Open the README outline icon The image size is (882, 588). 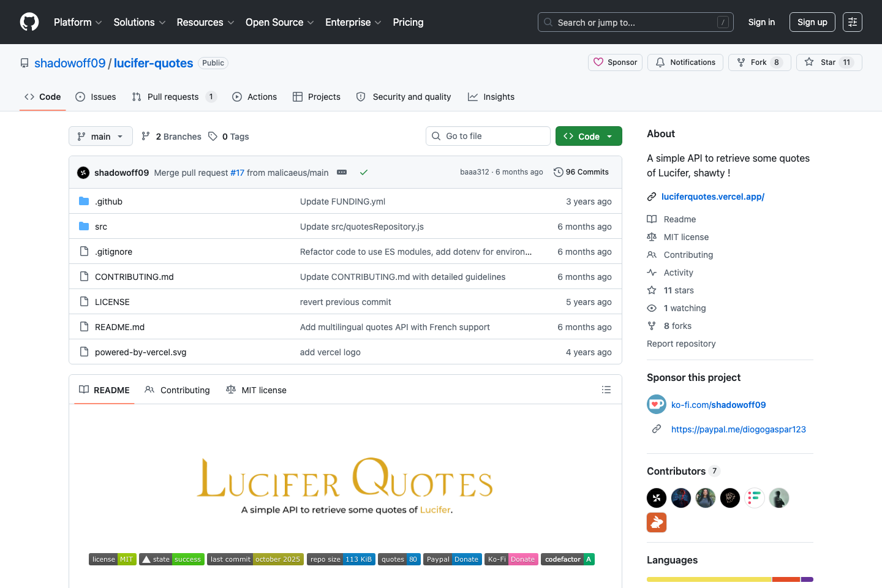pos(606,390)
